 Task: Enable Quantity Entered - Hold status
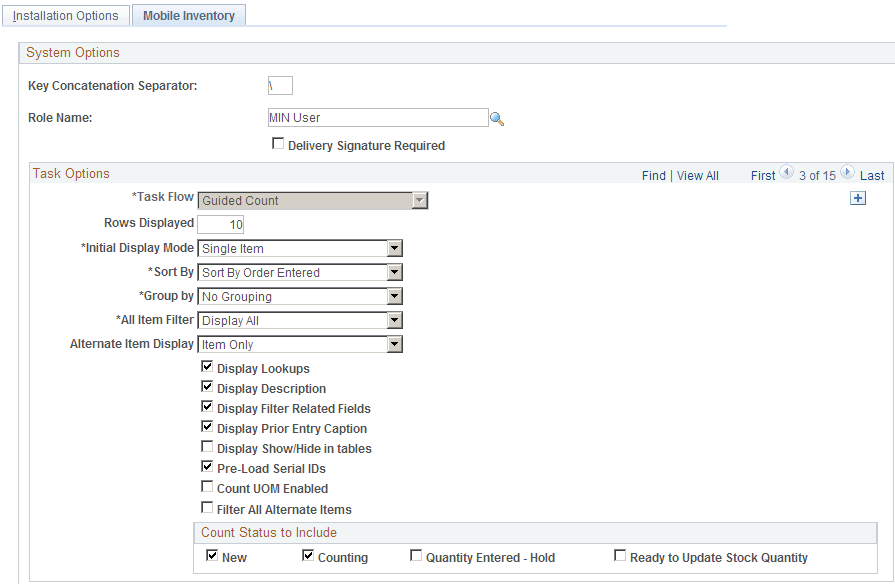416,555
